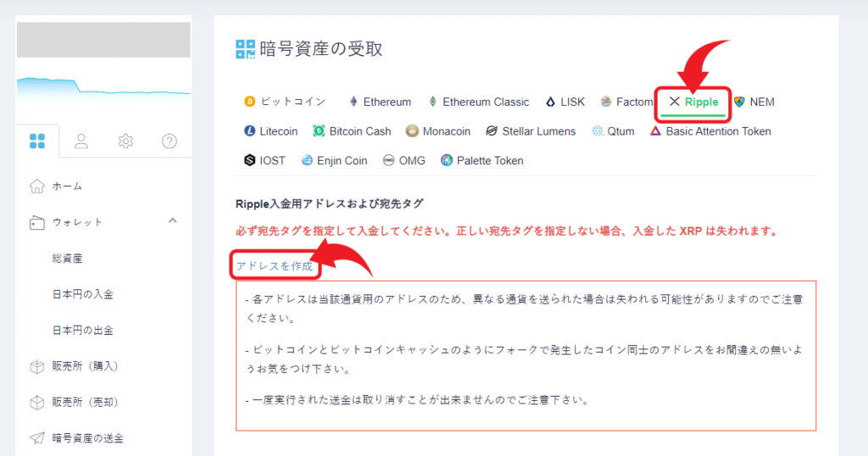Select the IOST currency tab
The height and width of the screenshot is (456, 868).
pos(264,160)
